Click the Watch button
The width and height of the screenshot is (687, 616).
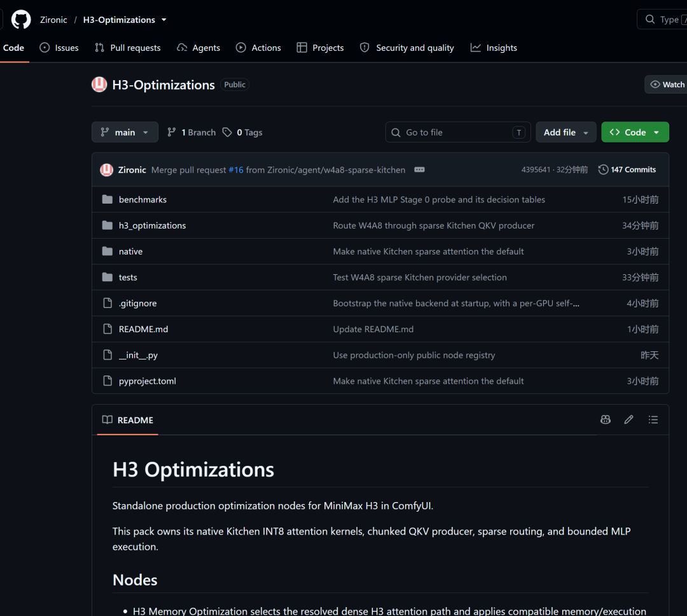[667, 85]
